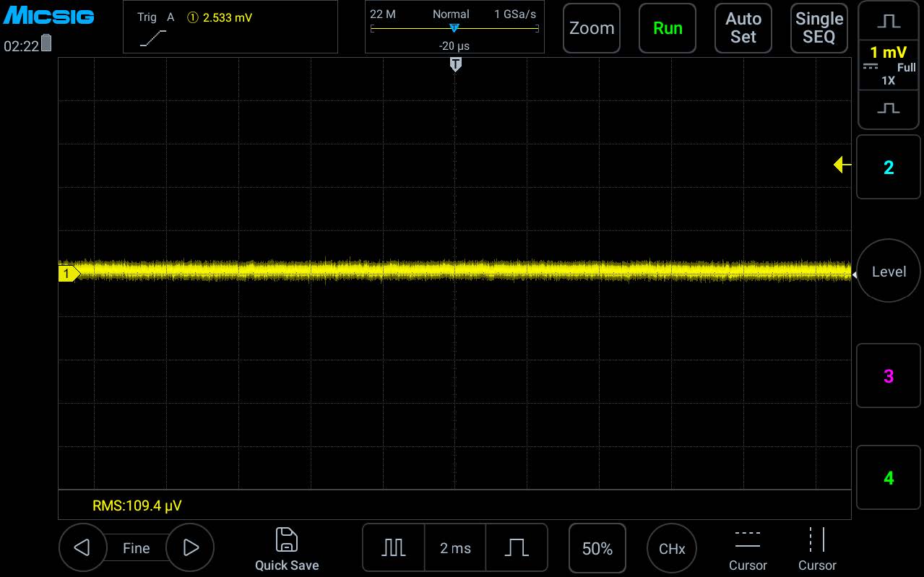The width and height of the screenshot is (924, 577).
Task: Tap the upper pulse icon above 1 mV
Action: click(x=889, y=22)
